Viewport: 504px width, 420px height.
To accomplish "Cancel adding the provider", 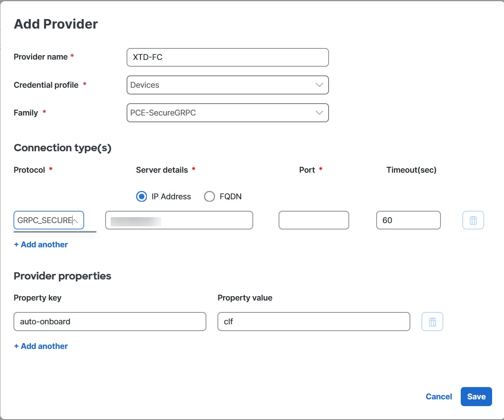I will [x=439, y=396].
